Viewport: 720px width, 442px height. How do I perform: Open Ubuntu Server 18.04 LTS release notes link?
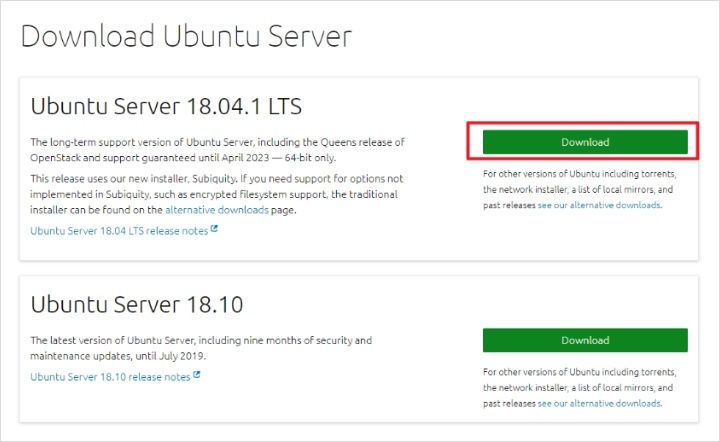(x=119, y=230)
